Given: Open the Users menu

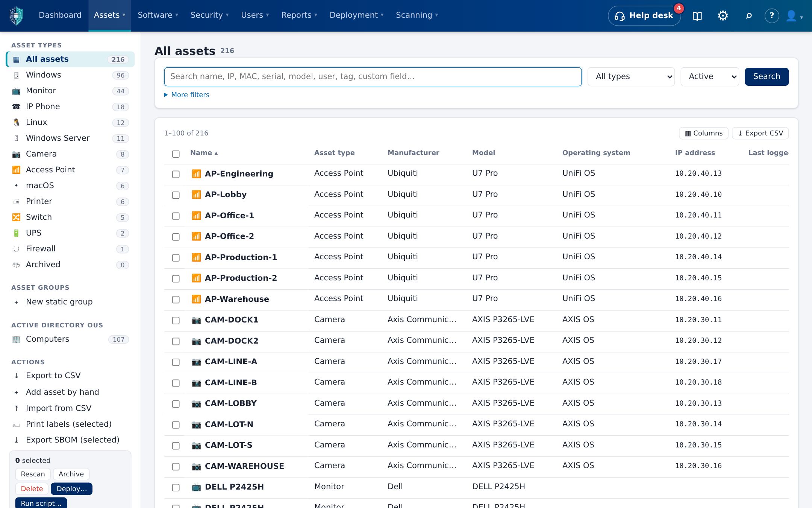Looking at the screenshot, I should pos(255,15).
